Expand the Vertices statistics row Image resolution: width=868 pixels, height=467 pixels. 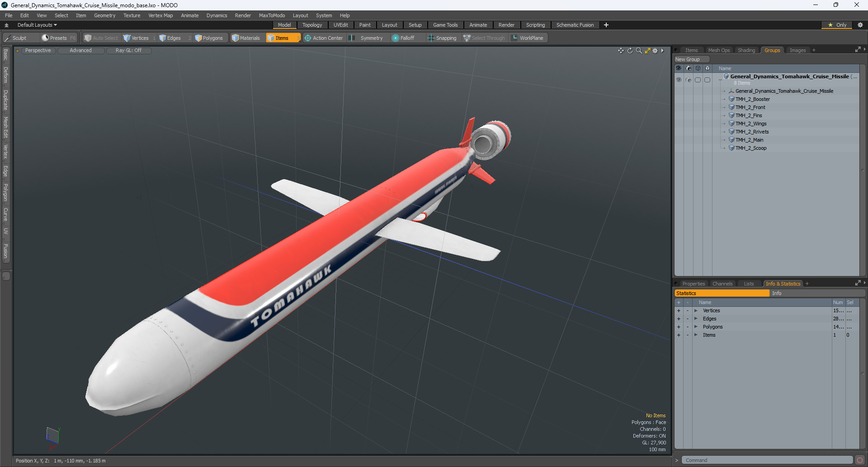(696, 310)
